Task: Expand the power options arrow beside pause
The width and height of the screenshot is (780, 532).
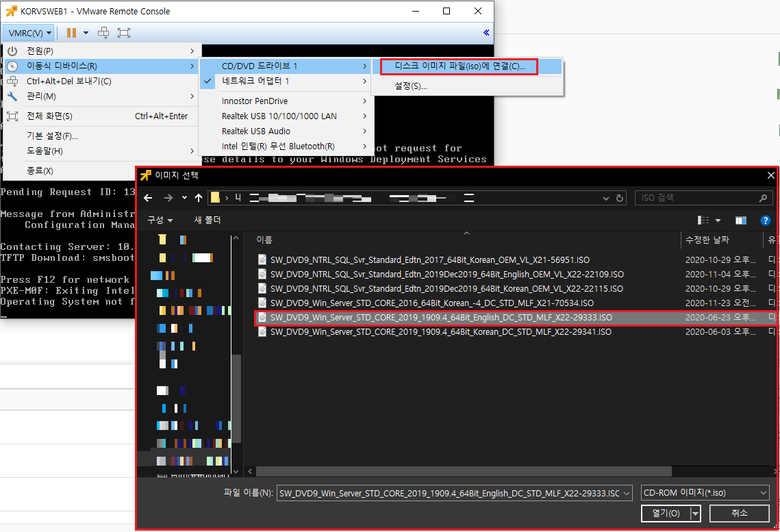Action: pyautogui.click(x=86, y=33)
